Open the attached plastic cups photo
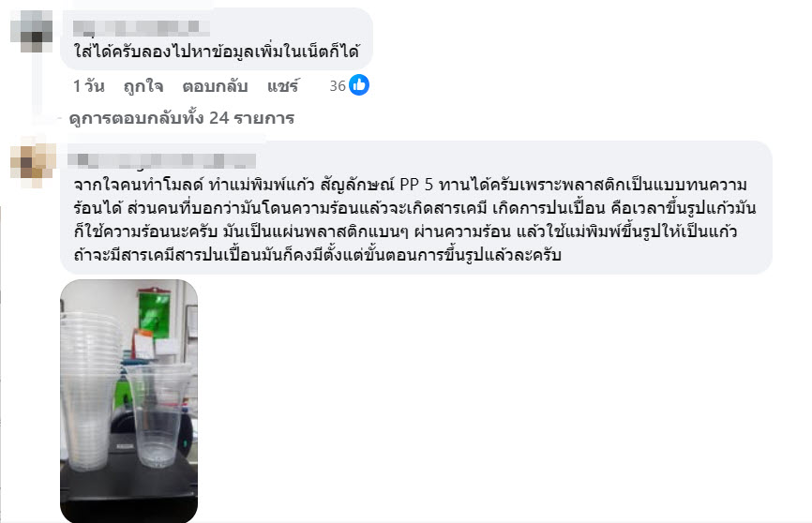Screen dimensions: 812x523 pos(129,401)
